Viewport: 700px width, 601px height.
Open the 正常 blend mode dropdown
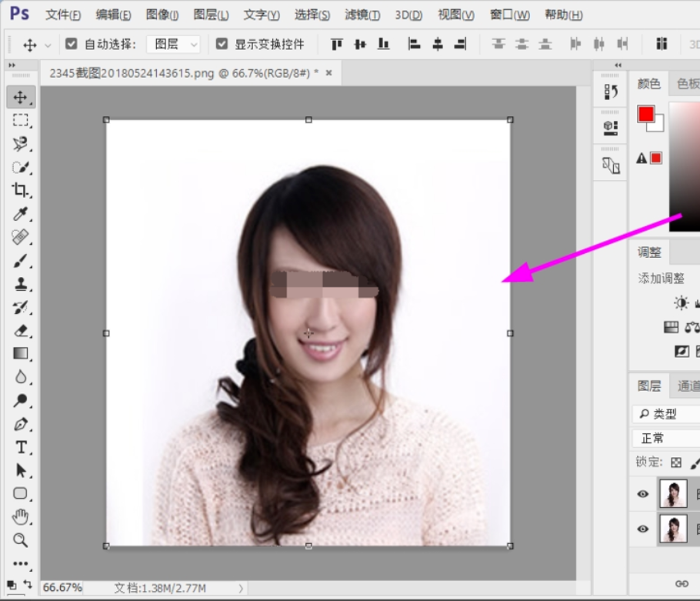pyautogui.click(x=663, y=438)
